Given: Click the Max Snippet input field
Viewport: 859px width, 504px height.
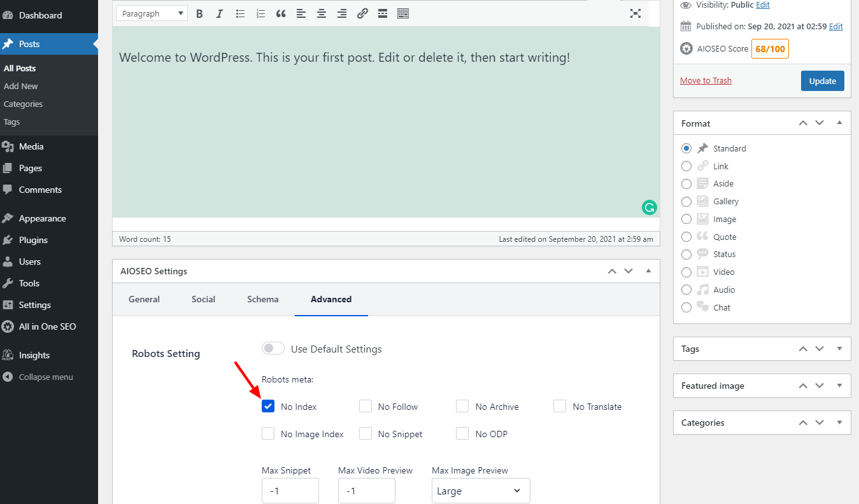Looking at the screenshot, I should (x=290, y=491).
